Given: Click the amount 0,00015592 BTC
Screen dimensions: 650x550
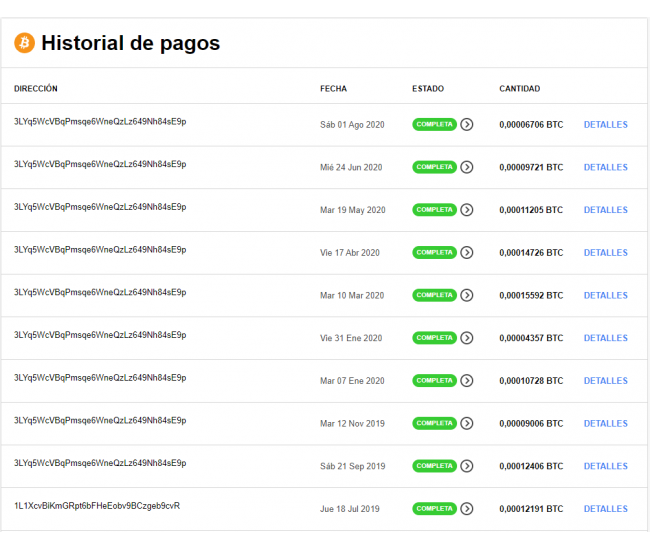Looking at the screenshot, I should coord(531,296).
